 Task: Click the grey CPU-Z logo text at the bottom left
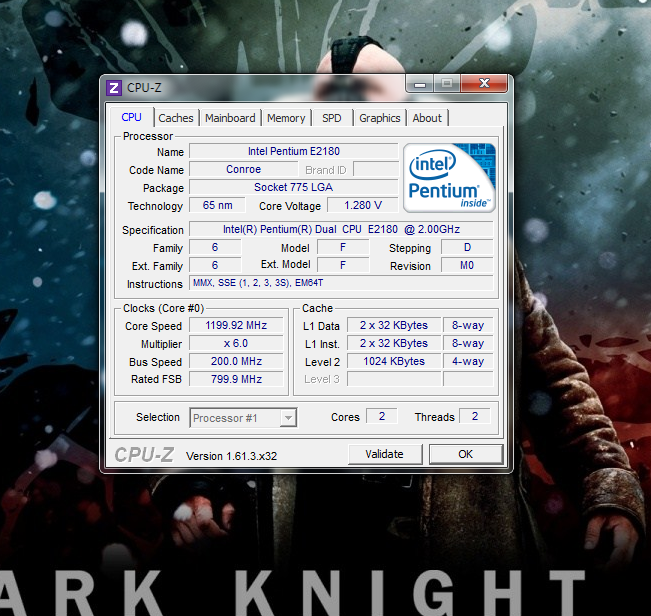click(x=144, y=455)
